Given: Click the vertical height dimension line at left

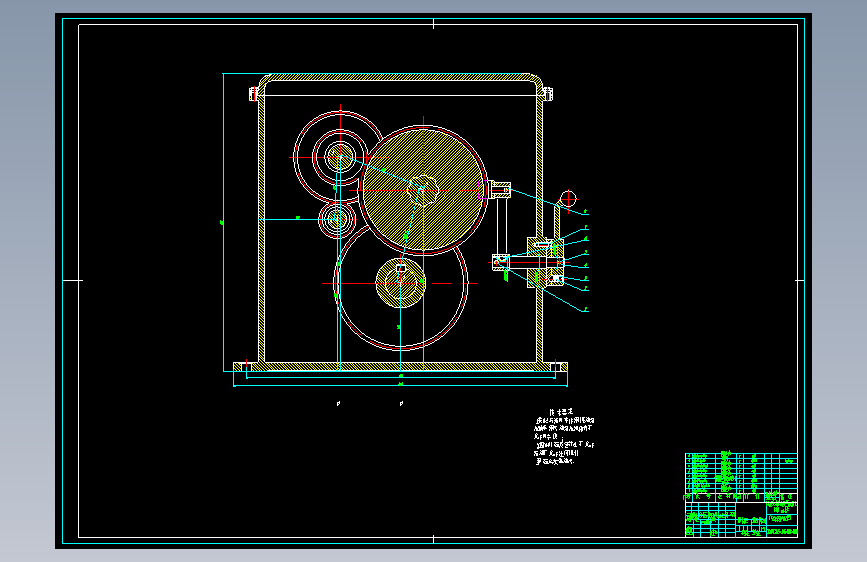Looking at the screenshot, I should click(223, 222).
